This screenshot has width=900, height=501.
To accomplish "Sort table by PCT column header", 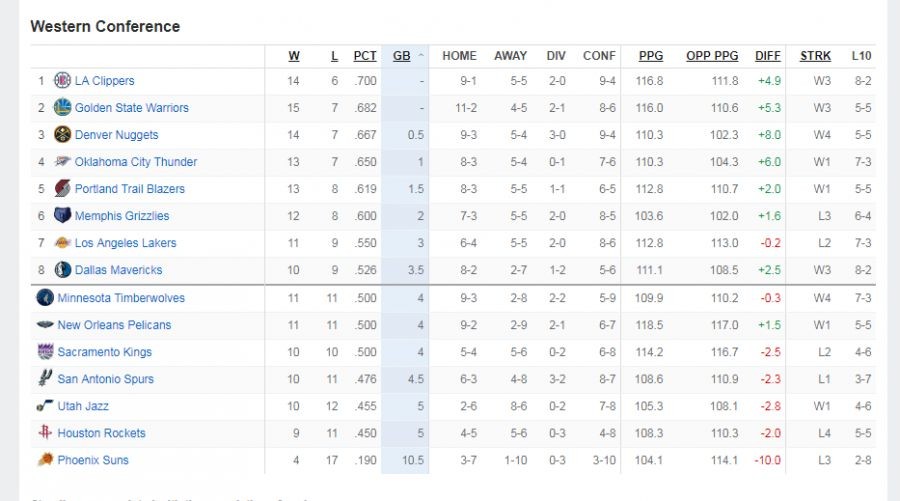I will click(365, 56).
